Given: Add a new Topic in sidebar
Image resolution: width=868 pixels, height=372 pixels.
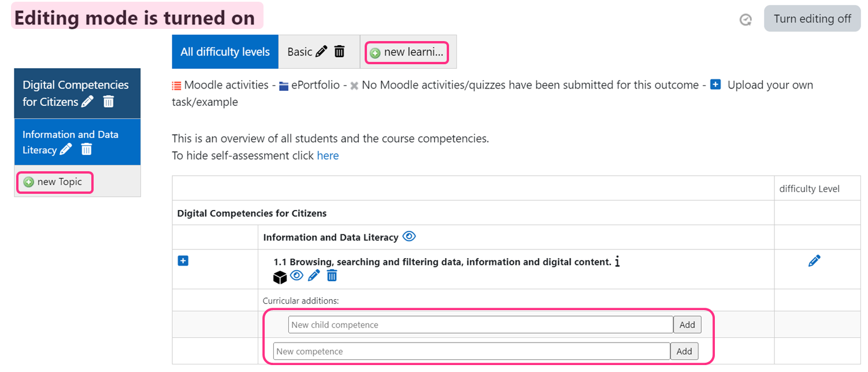Looking at the screenshot, I should (54, 182).
